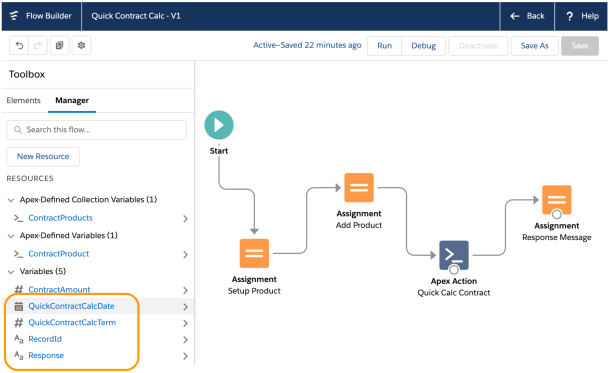Click the Deactivate button

click(x=478, y=46)
